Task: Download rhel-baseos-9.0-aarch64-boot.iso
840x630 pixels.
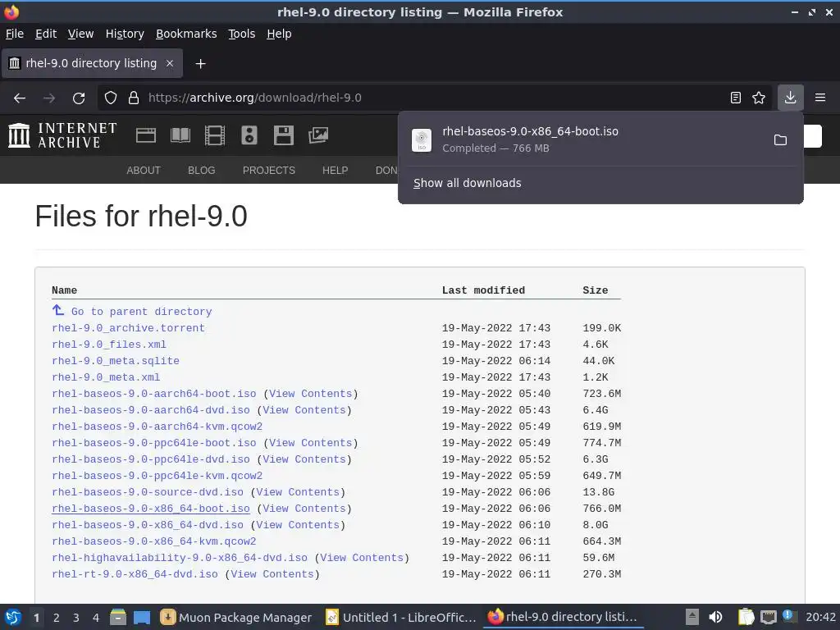Action: point(153,394)
